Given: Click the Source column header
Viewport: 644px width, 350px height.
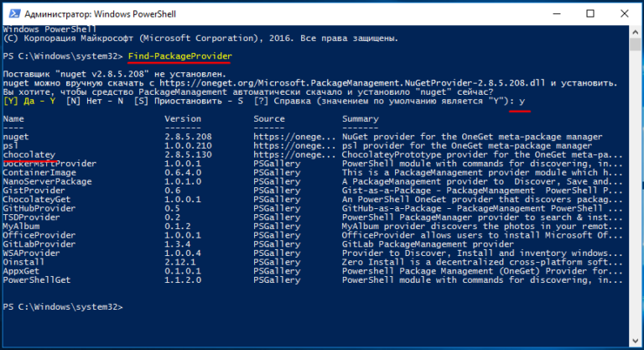Looking at the screenshot, I should coord(269,119).
